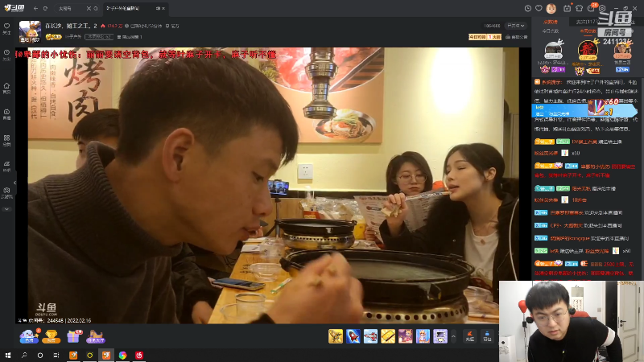Send the gold bar gift
Viewport: 644px width, 362px height.
[388, 336]
